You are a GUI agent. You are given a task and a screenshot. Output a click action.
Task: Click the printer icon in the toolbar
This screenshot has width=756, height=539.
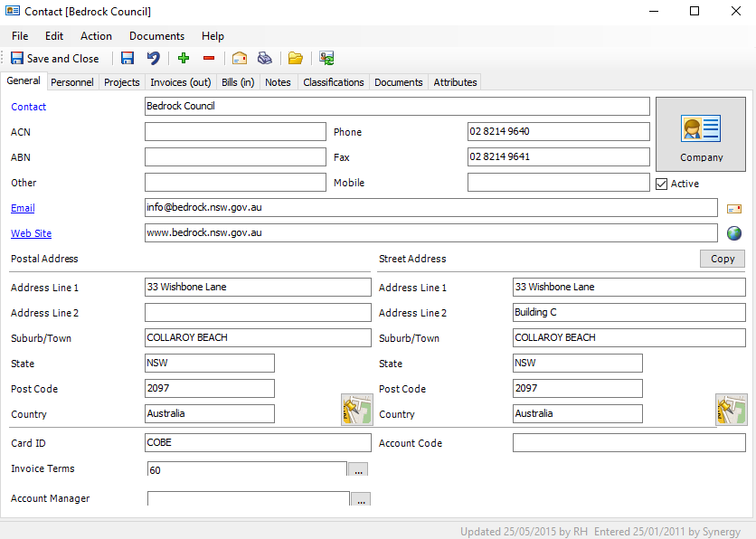click(265, 59)
